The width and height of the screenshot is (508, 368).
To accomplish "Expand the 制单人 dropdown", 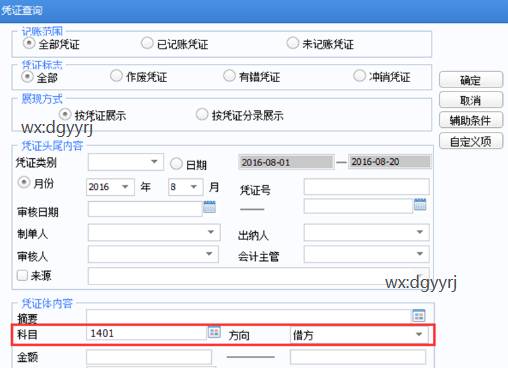I will click(x=211, y=232).
